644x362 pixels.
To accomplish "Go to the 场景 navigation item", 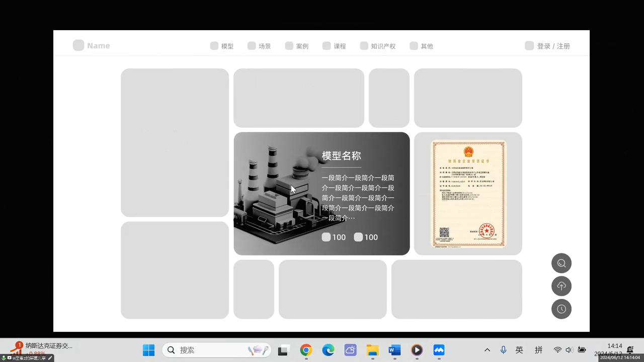I will pyautogui.click(x=259, y=46).
